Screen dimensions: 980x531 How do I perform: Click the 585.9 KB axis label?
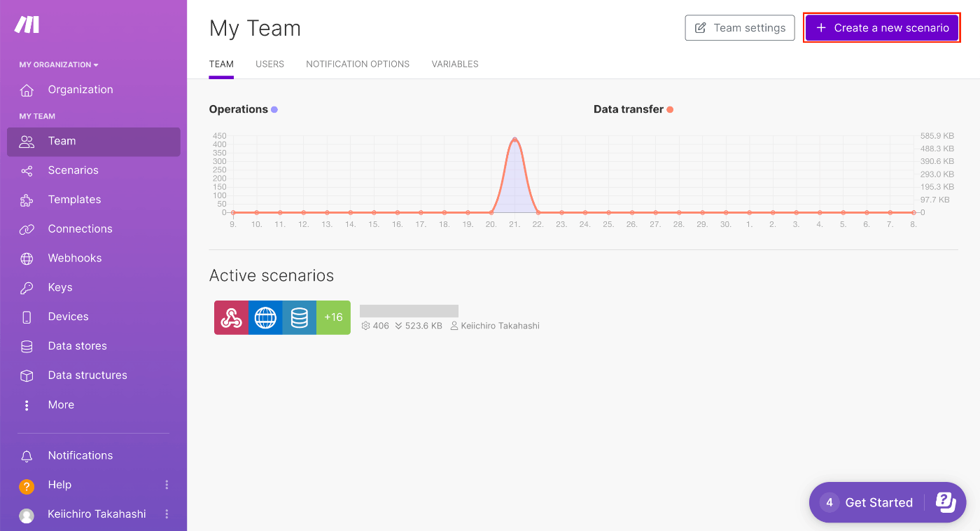937,136
